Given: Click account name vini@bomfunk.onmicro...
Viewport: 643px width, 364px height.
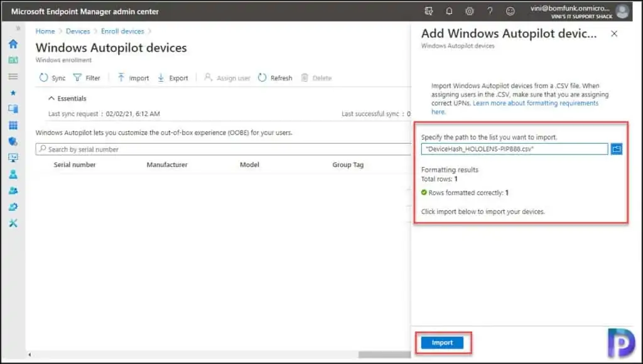Looking at the screenshot, I should pyautogui.click(x=570, y=8).
